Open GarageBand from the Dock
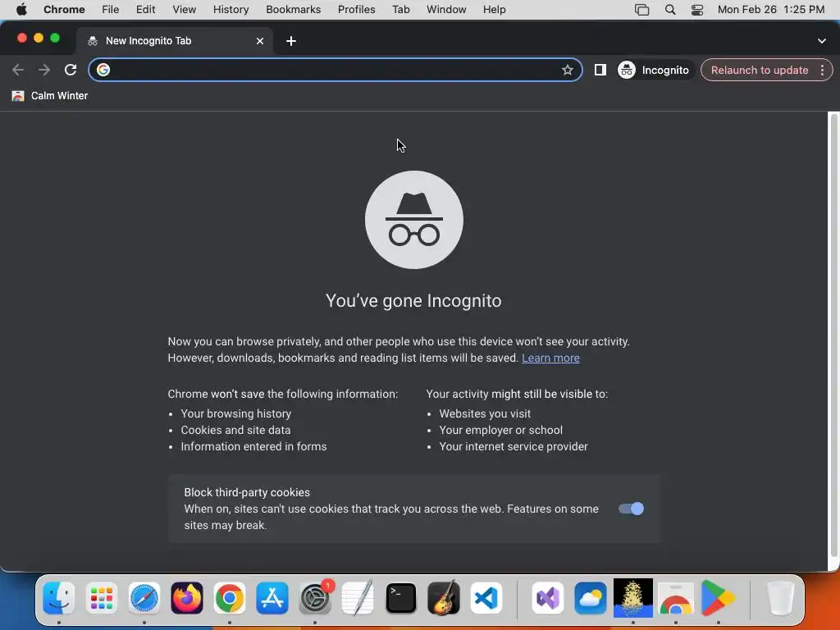This screenshot has width=840, height=630. click(444, 598)
